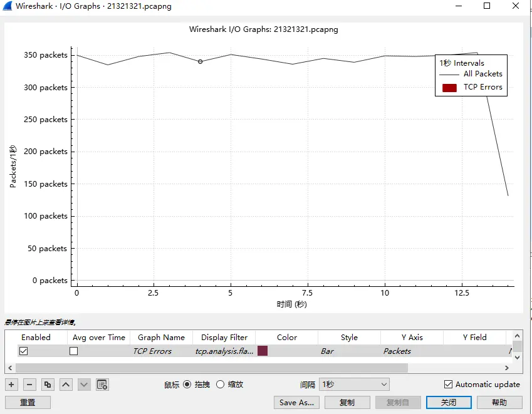
Task: Click the Y Field column header
Action: click(474, 338)
